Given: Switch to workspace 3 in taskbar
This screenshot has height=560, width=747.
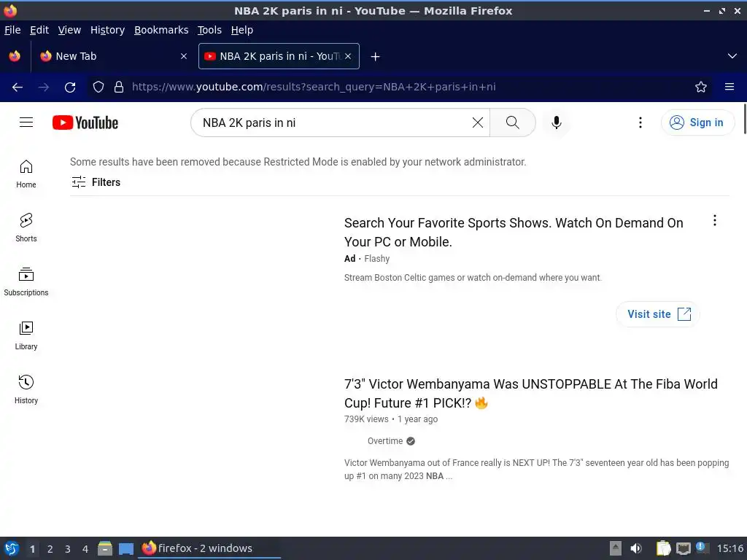Looking at the screenshot, I should pyautogui.click(x=68, y=549).
